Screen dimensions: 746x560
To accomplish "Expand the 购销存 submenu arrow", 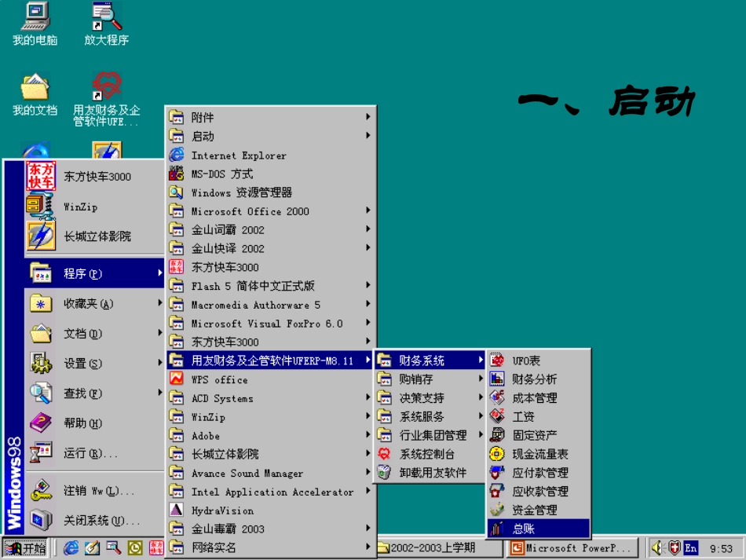I will 481,379.
